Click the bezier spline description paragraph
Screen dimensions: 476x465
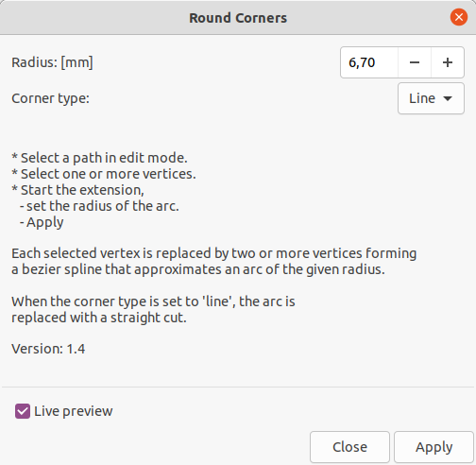click(214, 262)
